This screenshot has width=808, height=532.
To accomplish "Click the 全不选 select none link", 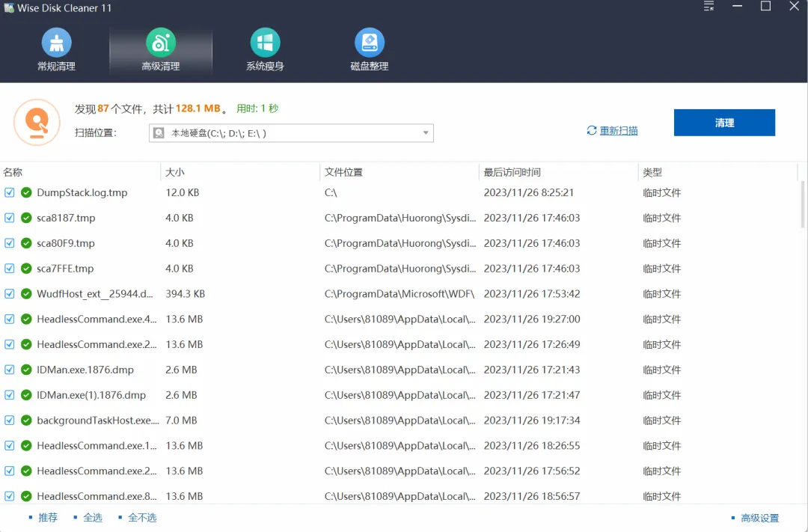I will tap(142, 518).
